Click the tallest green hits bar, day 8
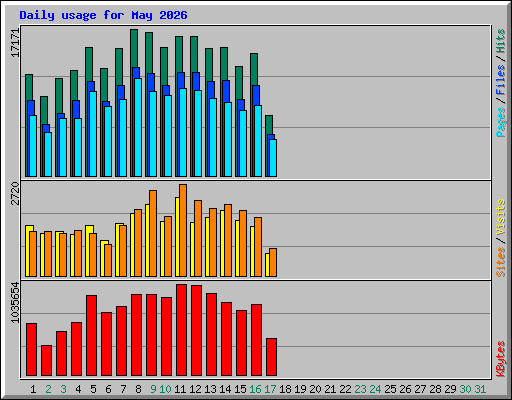Screen dimensions: 512x400 click(x=134, y=48)
